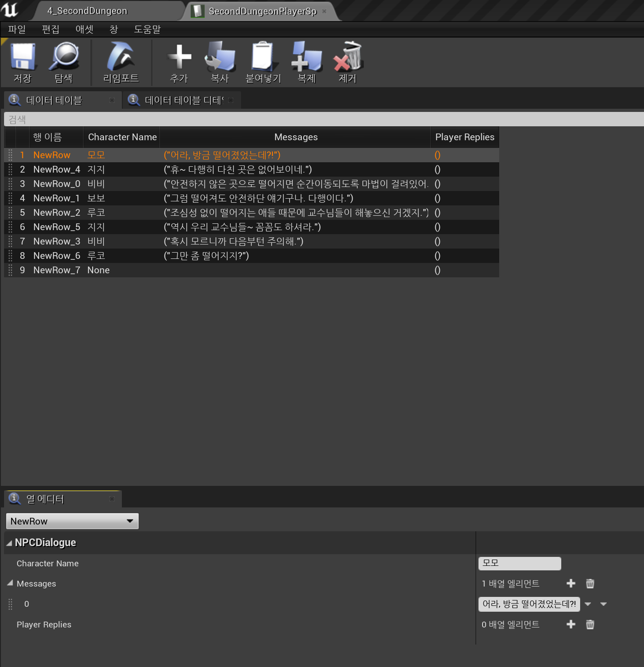Viewport: 644px width, 667px height.
Task: Open the 도움말 menu
Action: coord(147,29)
